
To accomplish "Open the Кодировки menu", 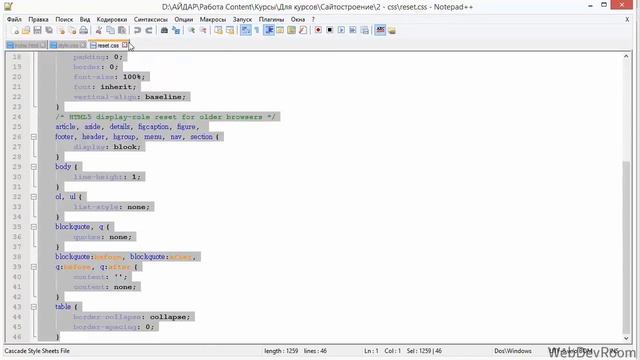I will pyautogui.click(x=112, y=19).
